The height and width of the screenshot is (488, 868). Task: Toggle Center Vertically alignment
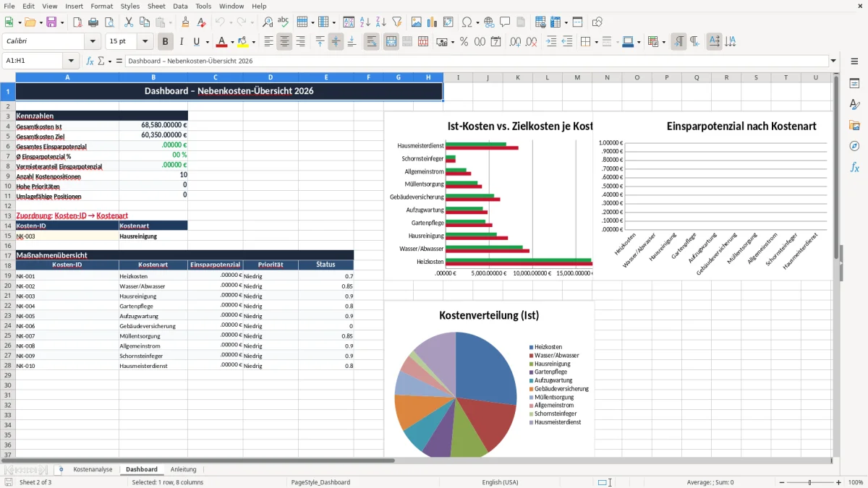336,42
